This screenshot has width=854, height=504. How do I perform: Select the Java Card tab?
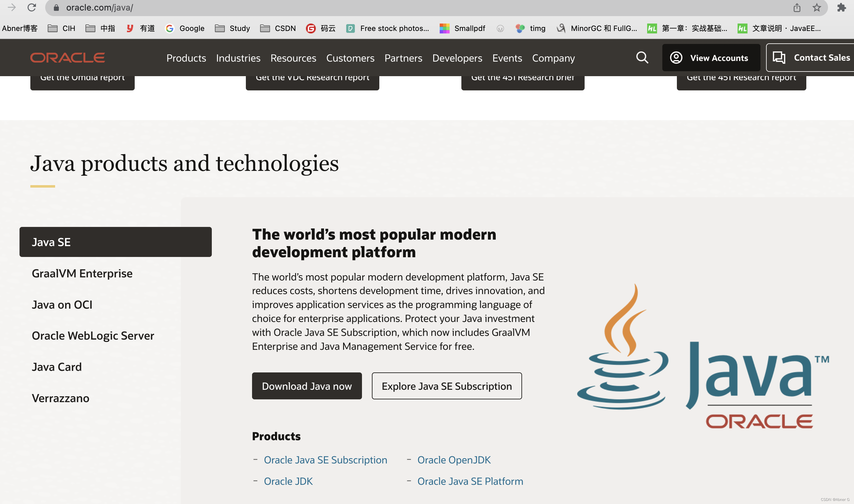pos(56,367)
